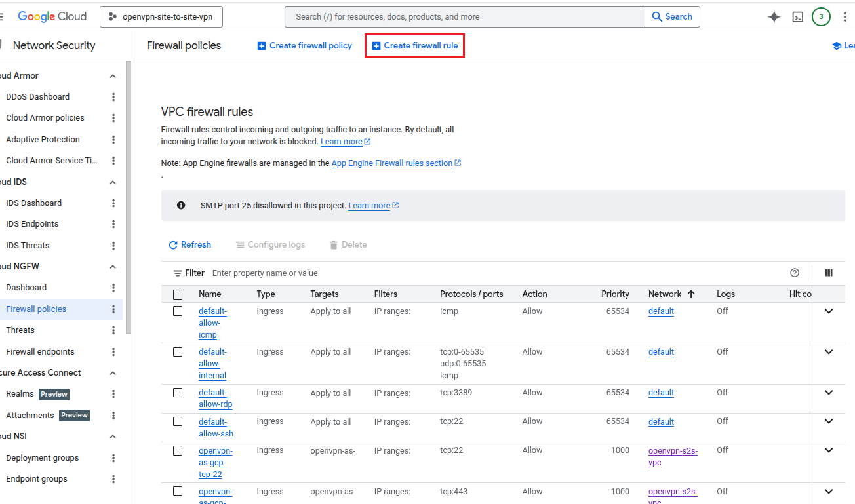
Task: Open three-dot menu beside Attachments
Action: (113, 416)
